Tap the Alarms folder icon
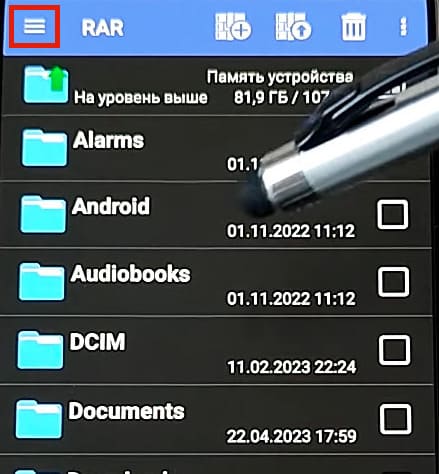Viewport: 439px width, 474px height. point(44,147)
